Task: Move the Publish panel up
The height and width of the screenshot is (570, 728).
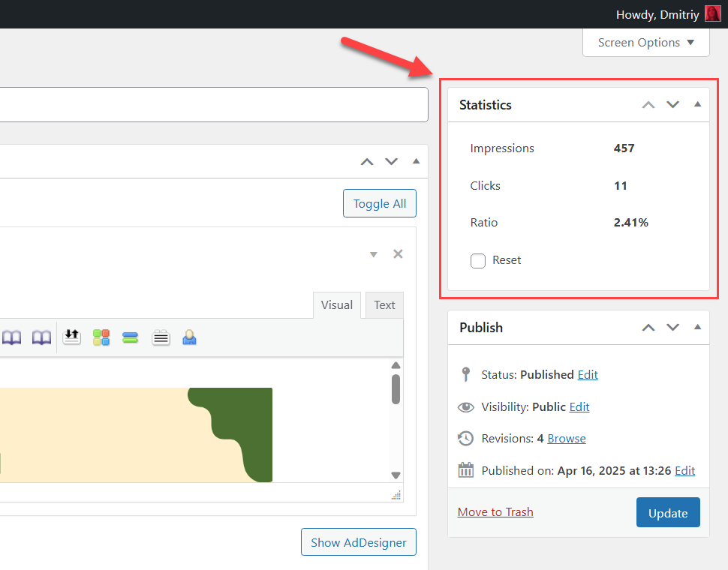Action: tap(648, 328)
